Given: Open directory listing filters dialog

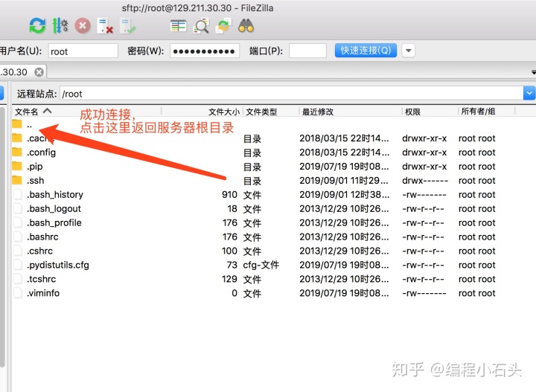Looking at the screenshot, I should [179, 26].
